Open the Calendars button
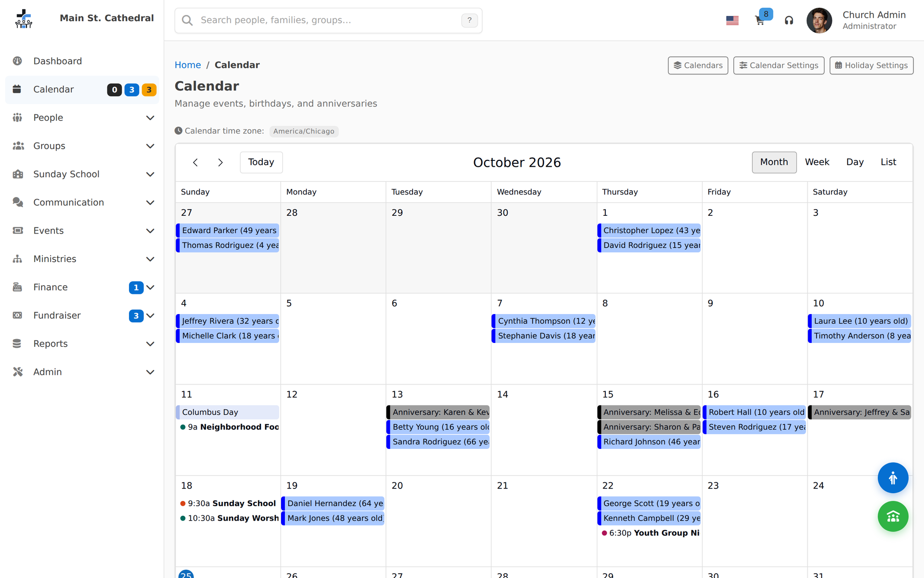This screenshot has height=578, width=924. tap(698, 66)
